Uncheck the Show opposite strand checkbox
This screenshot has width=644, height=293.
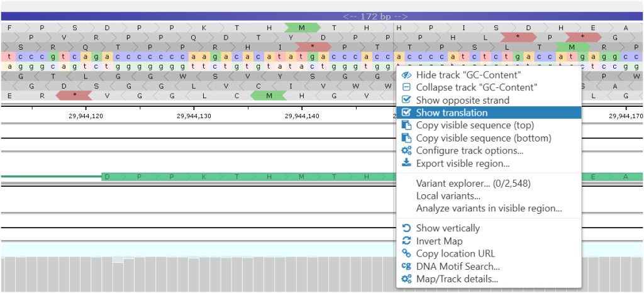tap(406, 101)
